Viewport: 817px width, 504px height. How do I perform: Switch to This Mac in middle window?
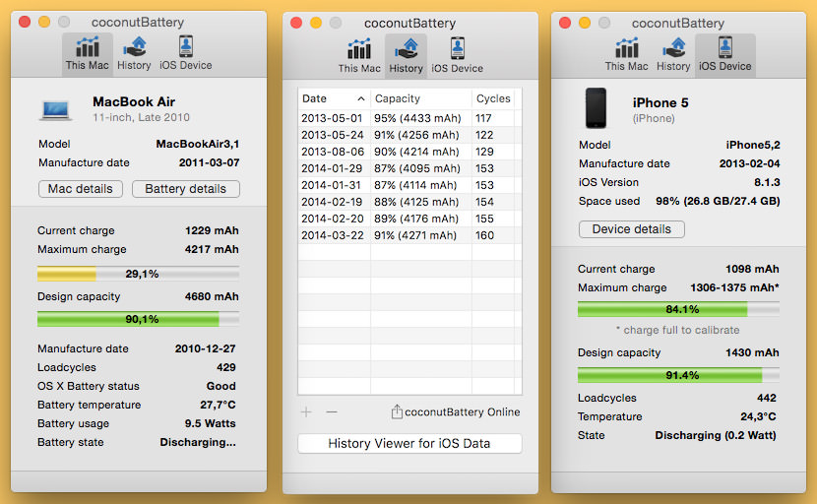(359, 56)
